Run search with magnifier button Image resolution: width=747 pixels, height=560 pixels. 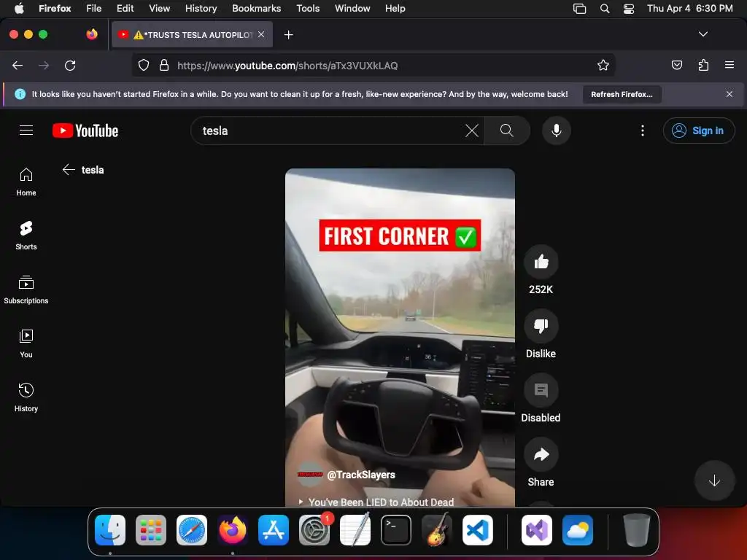click(x=506, y=131)
